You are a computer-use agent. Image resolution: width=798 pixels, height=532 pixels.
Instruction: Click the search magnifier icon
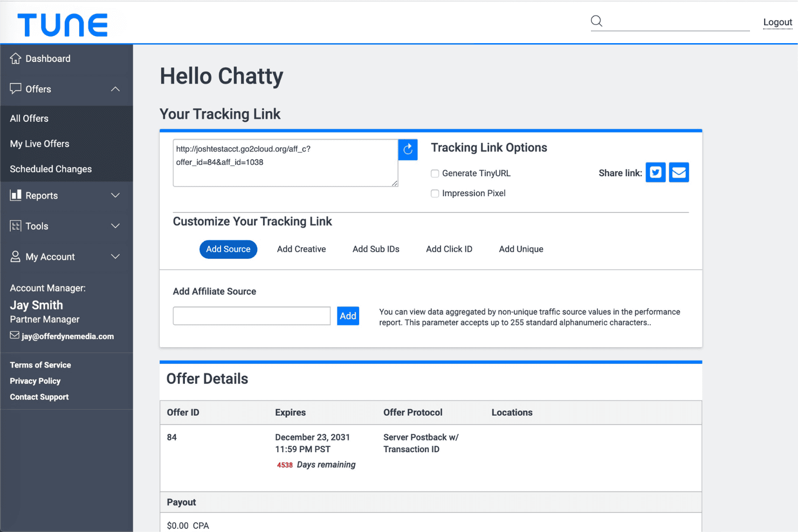click(596, 21)
